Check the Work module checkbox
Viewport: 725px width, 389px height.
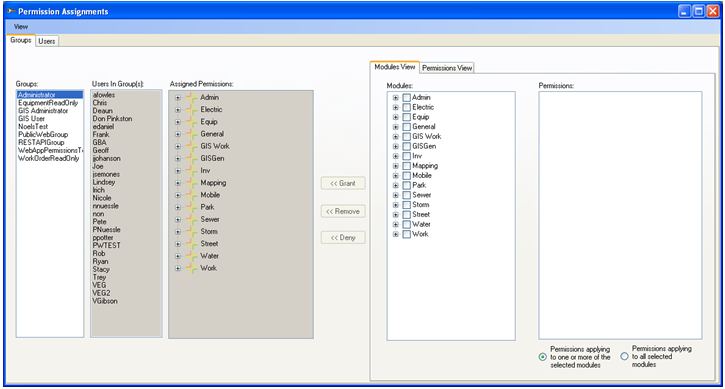(406, 234)
